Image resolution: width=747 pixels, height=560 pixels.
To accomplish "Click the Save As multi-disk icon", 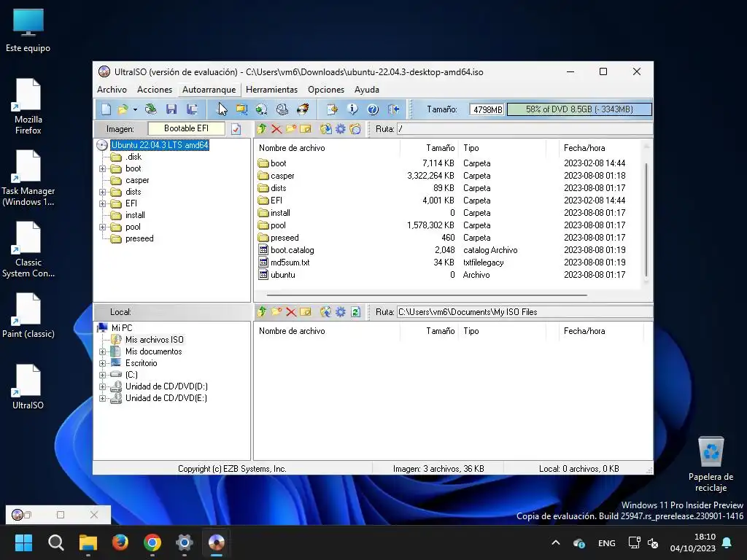I will (192, 109).
